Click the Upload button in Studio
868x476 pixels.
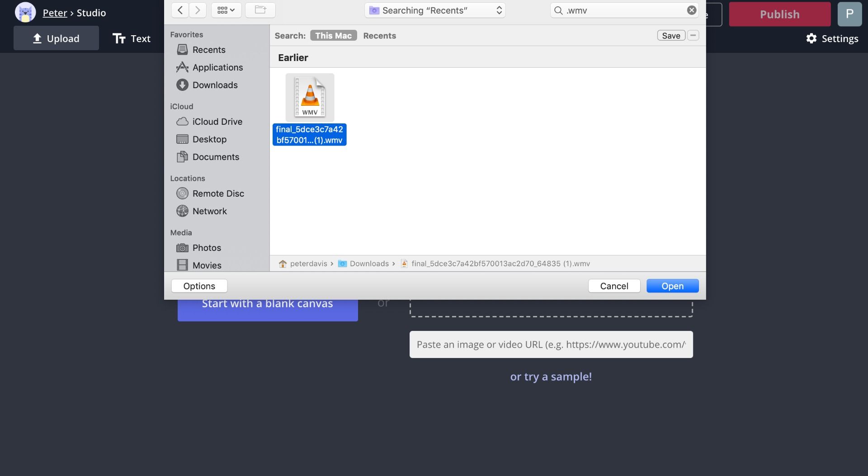point(56,38)
